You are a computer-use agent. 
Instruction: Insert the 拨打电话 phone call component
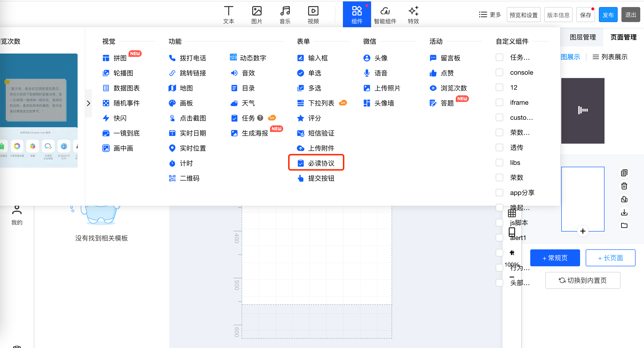(x=188, y=58)
